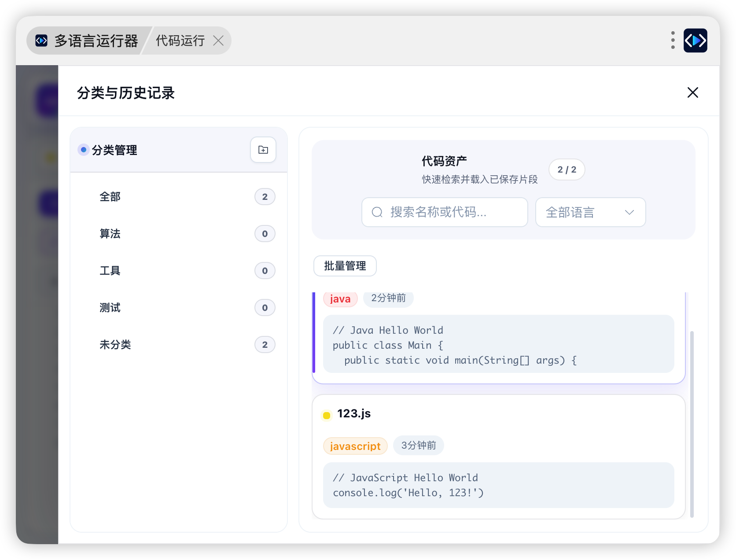Click the search magnifier icon
736x560 pixels.
click(377, 212)
